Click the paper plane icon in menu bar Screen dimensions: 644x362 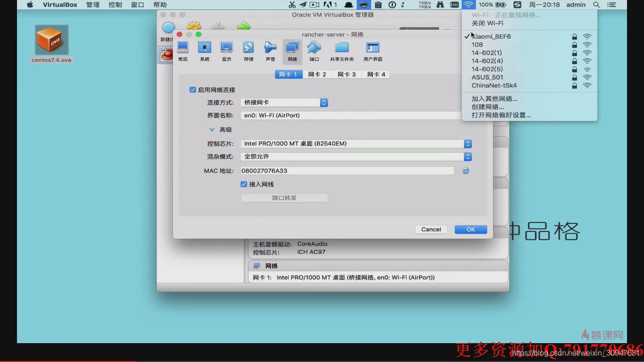[303, 5]
